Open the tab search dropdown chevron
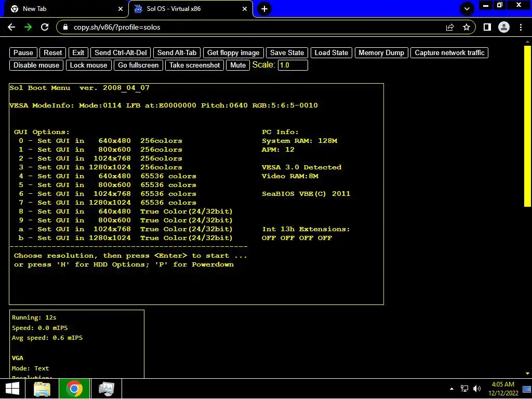The height and width of the screenshot is (399, 532). click(x=467, y=9)
